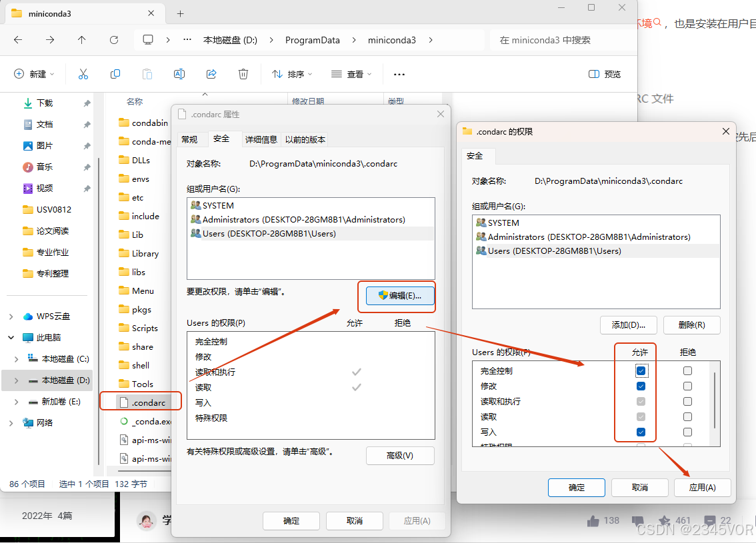Switch to 详细信息 tab

pyautogui.click(x=261, y=140)
